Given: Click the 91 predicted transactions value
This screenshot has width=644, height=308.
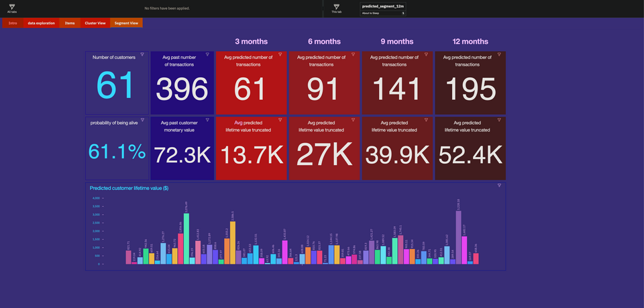Looking at the screenshot, I should click(x=324, y=89).
